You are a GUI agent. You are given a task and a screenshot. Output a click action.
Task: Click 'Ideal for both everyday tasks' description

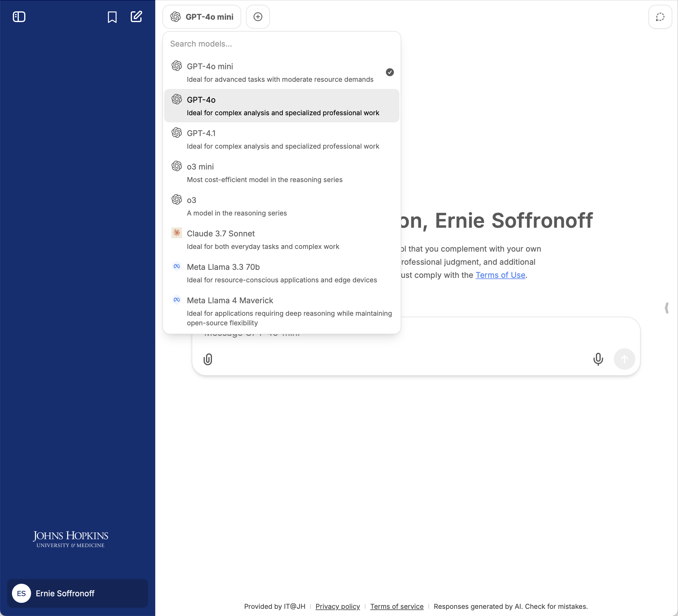[263, 247]
